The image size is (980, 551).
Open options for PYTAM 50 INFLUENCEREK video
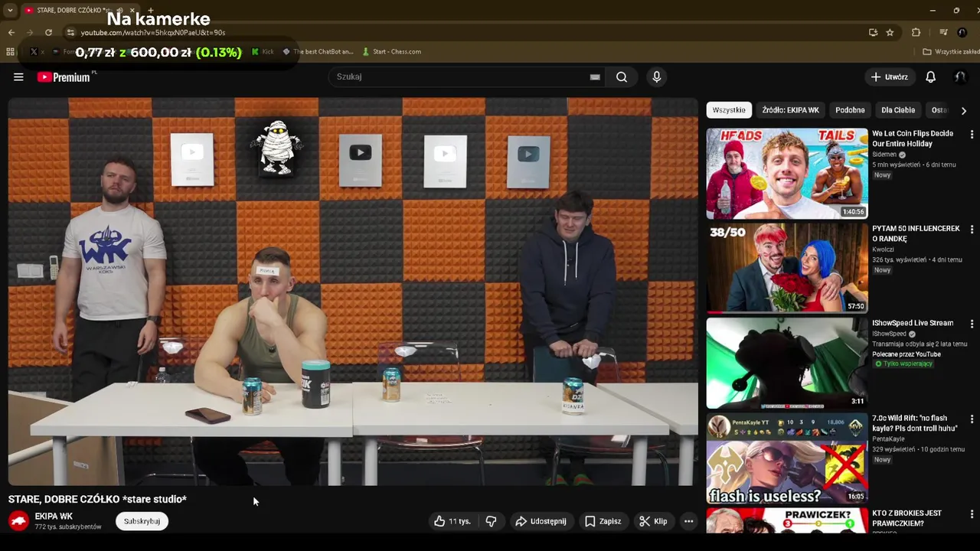click(972, 230)
